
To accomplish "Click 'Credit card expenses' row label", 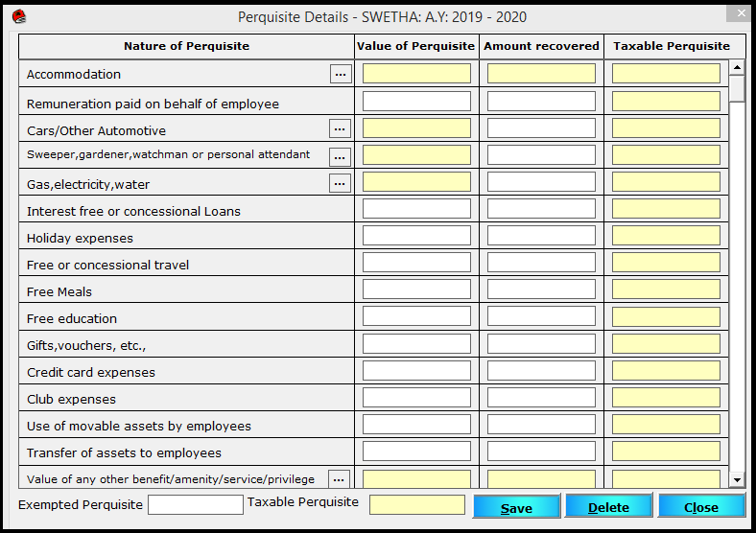I will 91,373.
